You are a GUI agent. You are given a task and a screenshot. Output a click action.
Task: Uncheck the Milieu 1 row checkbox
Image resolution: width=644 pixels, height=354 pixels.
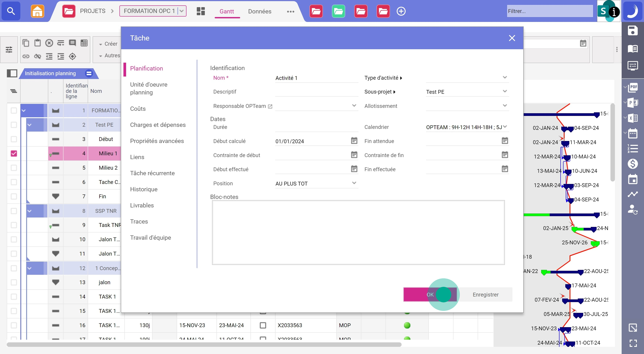(x=14, y=153)
